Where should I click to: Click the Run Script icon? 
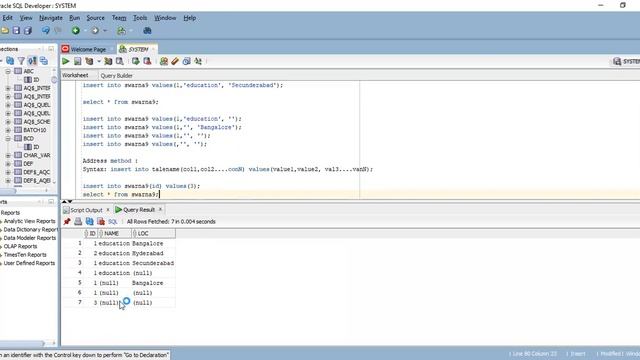pyautogui.click(x=78, y=61)
